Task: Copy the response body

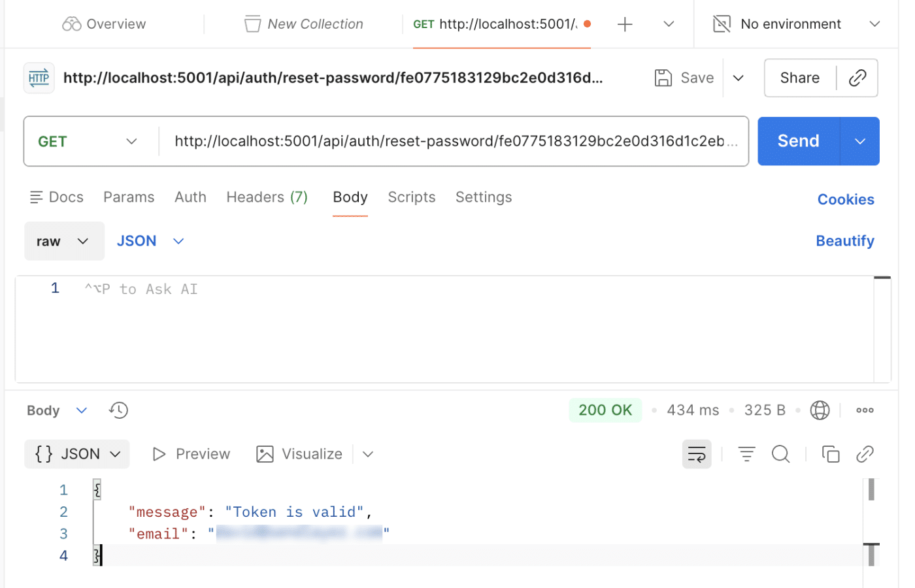Action: coord(831,453)
